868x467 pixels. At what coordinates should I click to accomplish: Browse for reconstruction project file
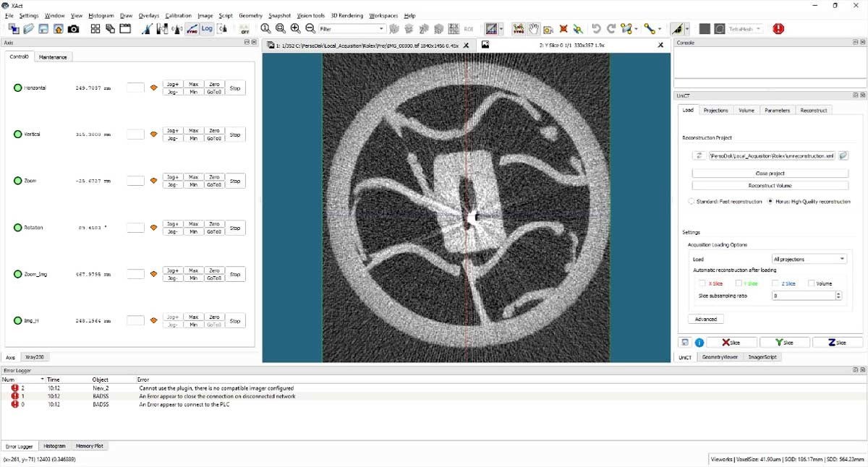(x=843, y=155)
